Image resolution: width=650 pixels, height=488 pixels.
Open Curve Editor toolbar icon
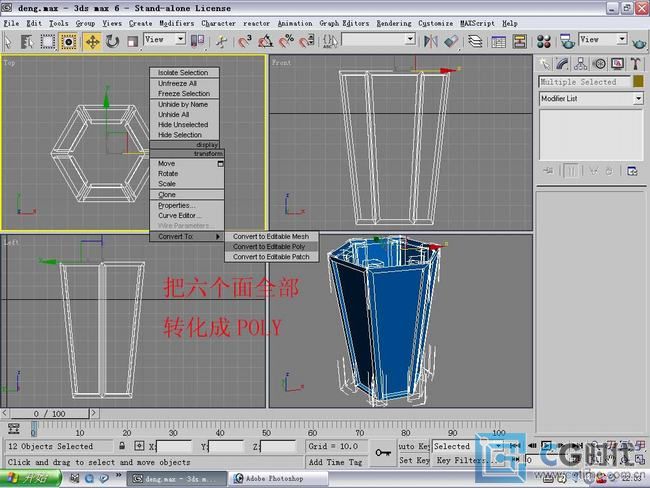pos(498,41)
